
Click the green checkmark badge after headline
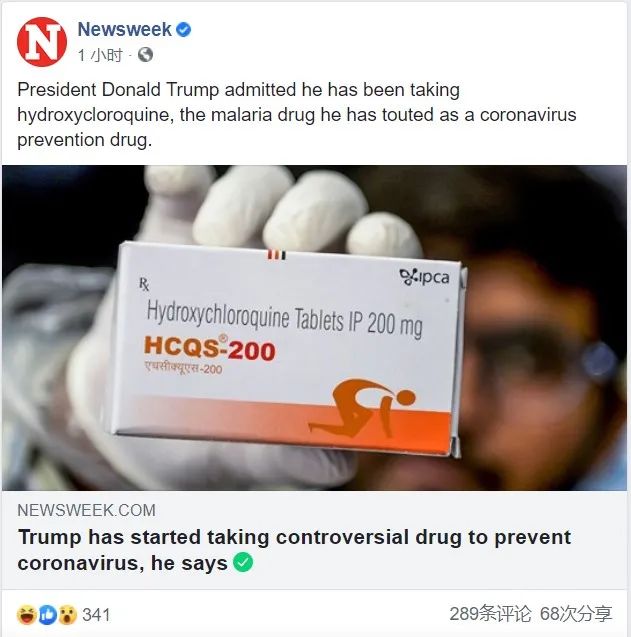tap(243, 563)
